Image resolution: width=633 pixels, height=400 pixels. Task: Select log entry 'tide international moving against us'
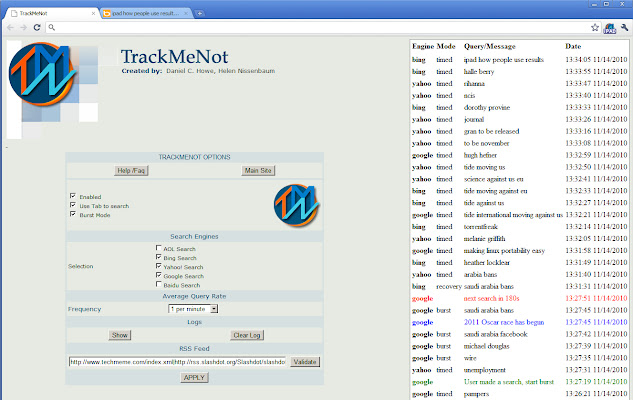click(513, 215)
